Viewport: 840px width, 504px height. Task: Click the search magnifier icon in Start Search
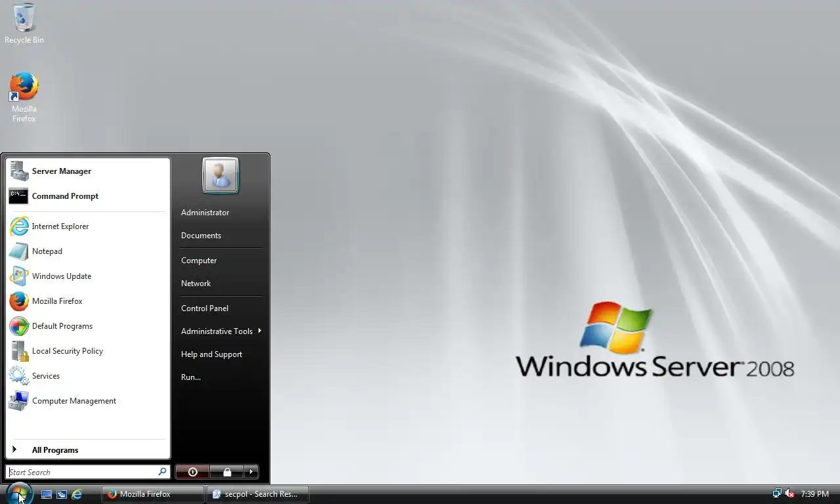coord(162,472)
